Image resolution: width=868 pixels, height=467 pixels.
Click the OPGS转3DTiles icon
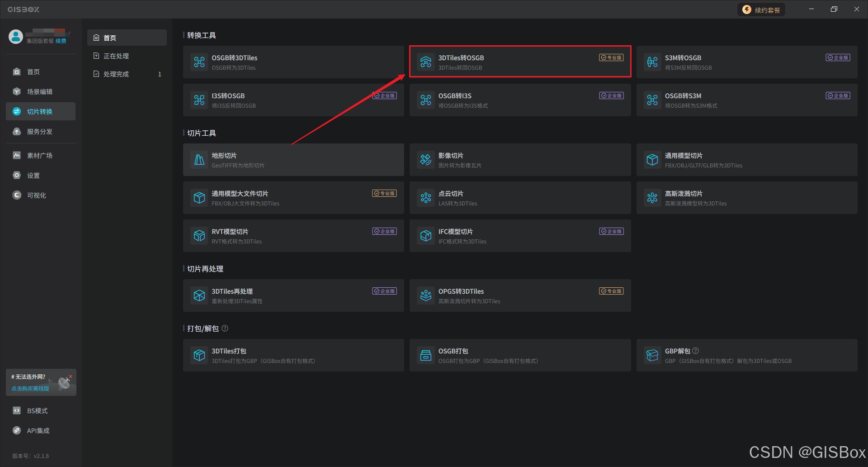click(426, 295)
